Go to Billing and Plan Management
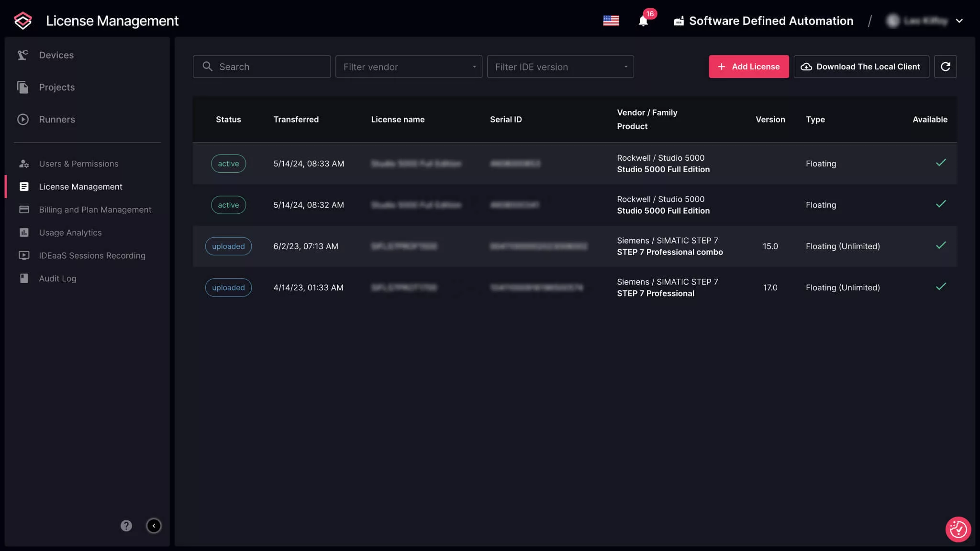The image size is (980, 551). click(x=95, y=209)
